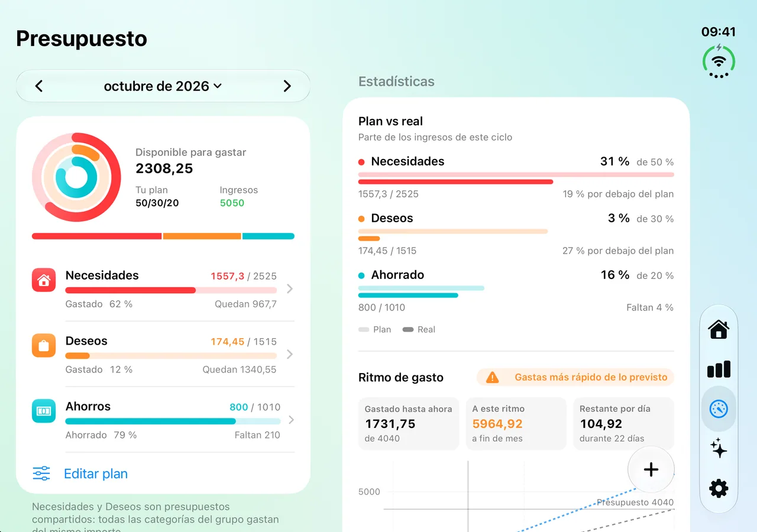This screenshot has width=757, height=532.
Task: Tap the Wi-Fi battery status indicator
Action: (x=719, y=61)
